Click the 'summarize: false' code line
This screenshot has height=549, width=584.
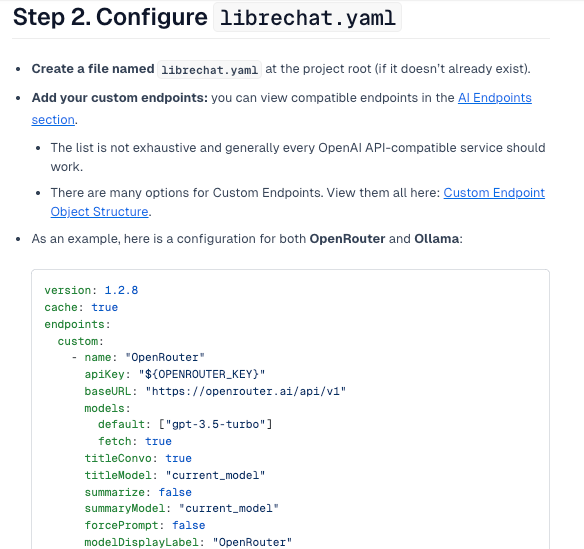pos(138,492)
